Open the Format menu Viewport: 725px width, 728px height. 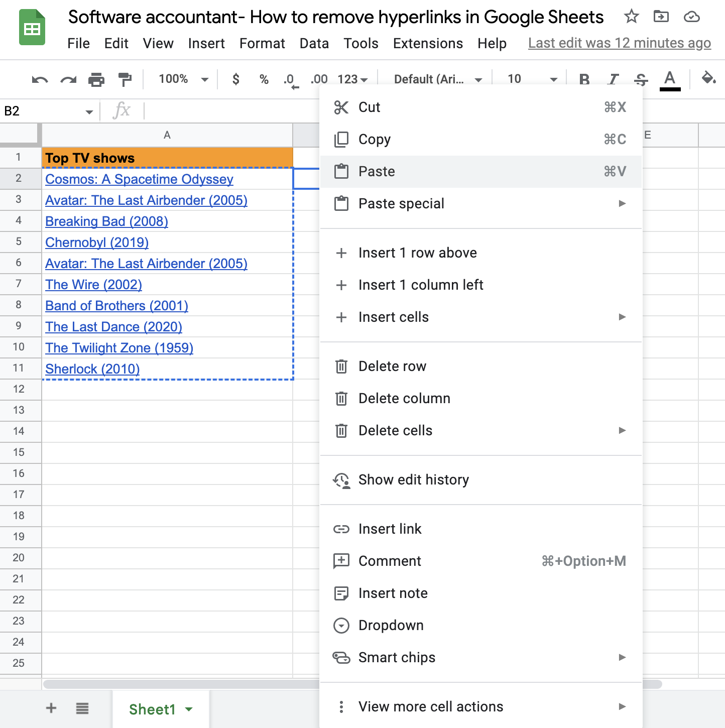pyautogui.click(x=262, y=44)
